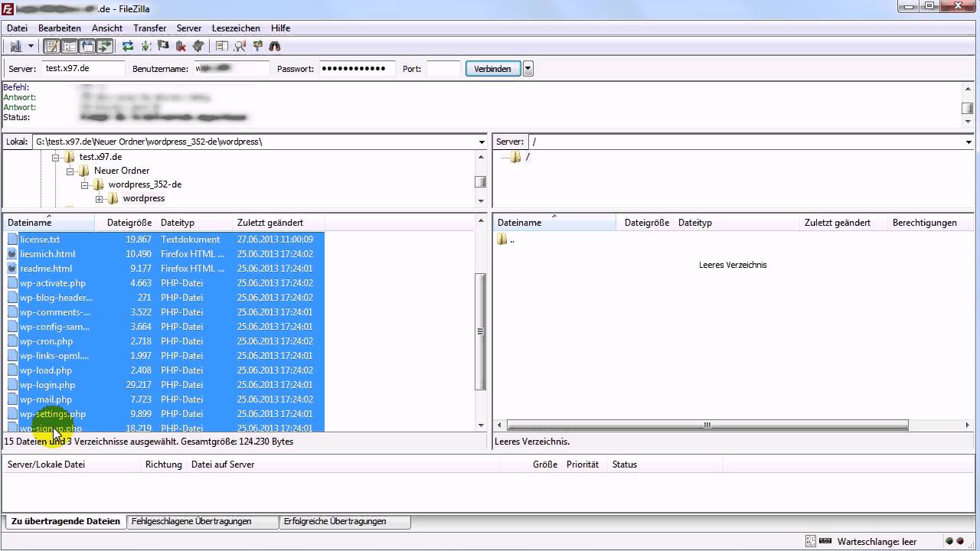Viewport: 980px width, 551px height.
Task: Collapse the wordpress_352-de tree node
Action: pos(84,184)
